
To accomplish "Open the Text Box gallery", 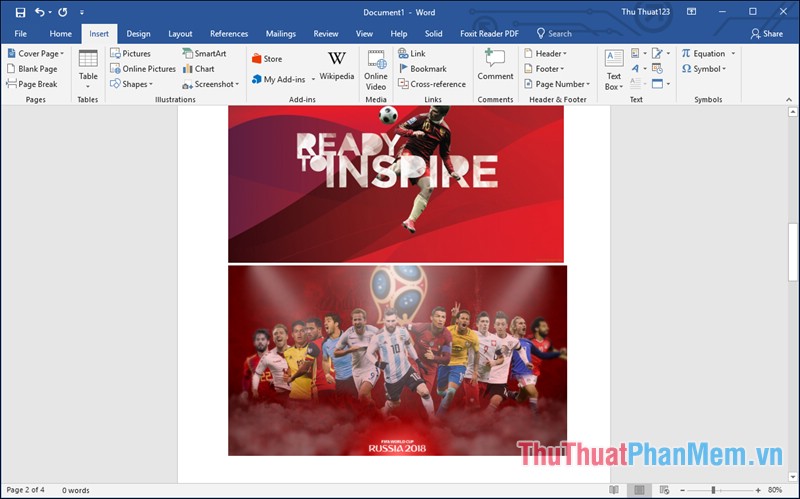I will point(614,70).
